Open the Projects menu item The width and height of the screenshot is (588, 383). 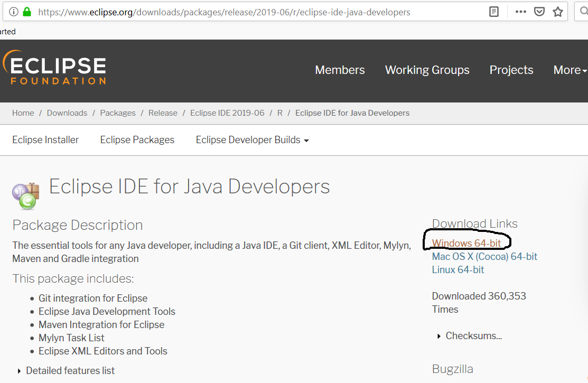[x=511, y=70]
